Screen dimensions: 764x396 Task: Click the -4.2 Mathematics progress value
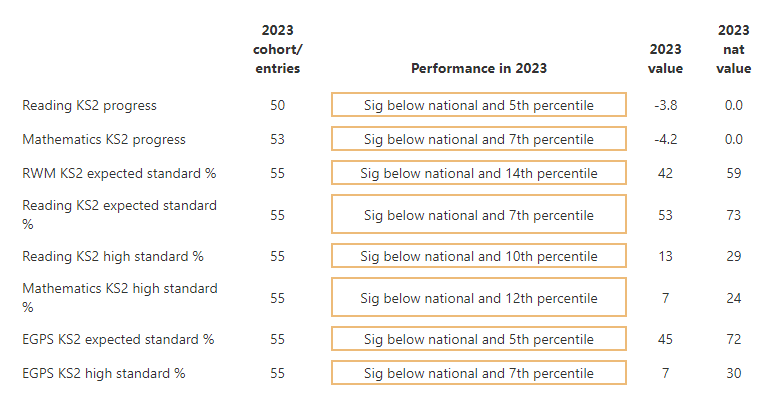pyautogui.click(x=666, y=140)
